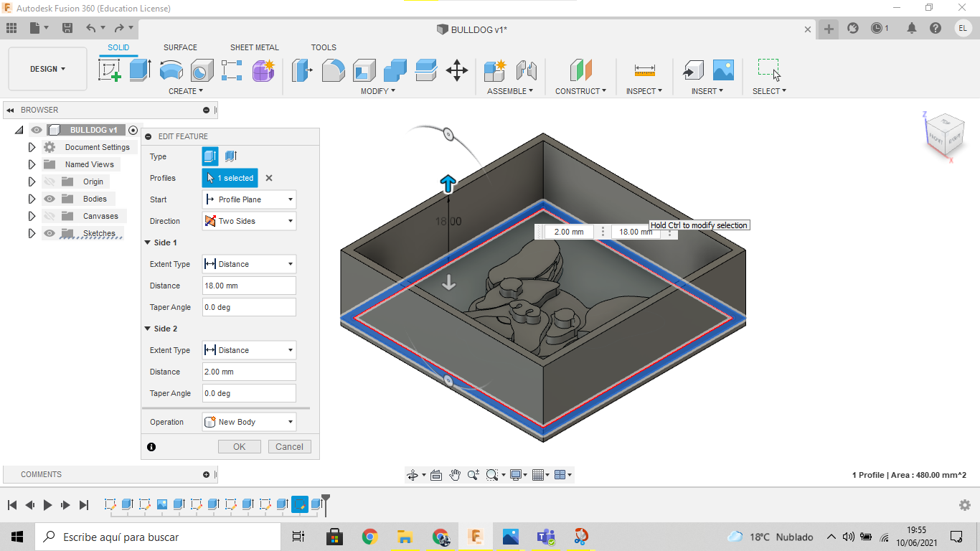Click the Insert image icon

(723, 70)
